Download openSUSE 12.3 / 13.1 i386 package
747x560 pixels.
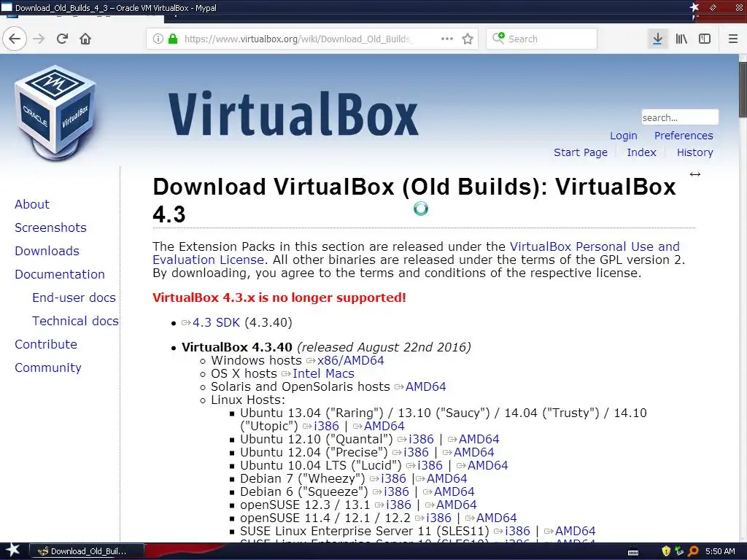pyautogui.click(x=399, y=505)
